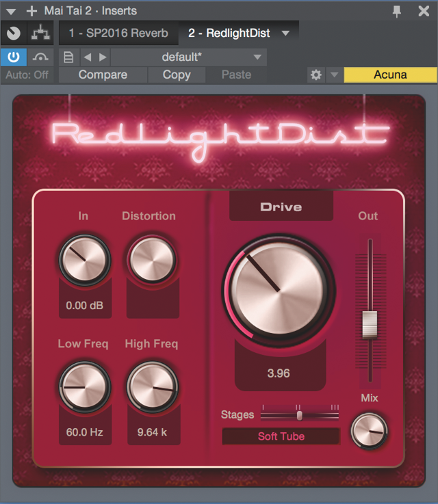Image resolution: width=438 pixels, height=504 pixels.
Task: Switch to the 1 - SP2016 Reverb tab
Action: [x=118, y=33]
